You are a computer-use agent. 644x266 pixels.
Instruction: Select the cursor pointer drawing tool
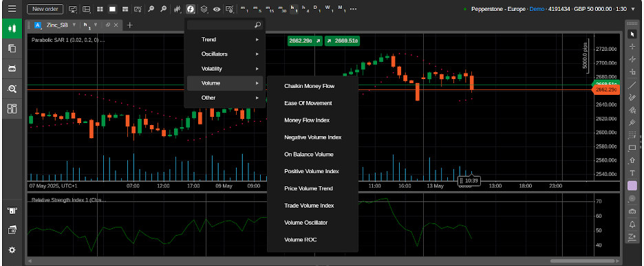coord(632,34)
